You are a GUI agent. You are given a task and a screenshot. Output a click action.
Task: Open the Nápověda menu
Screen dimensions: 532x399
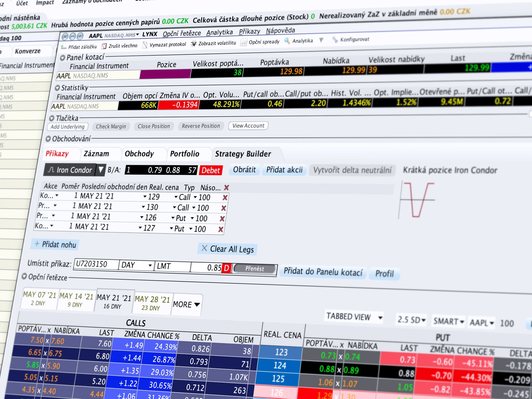click(280, 31)
